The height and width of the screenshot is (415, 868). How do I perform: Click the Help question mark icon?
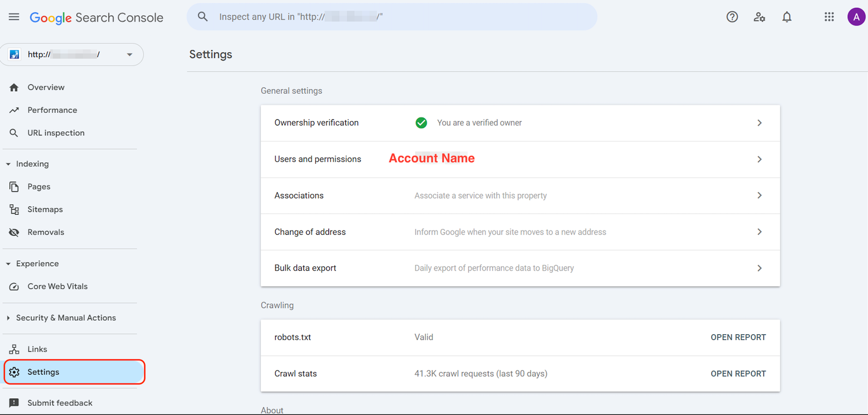pos(732,17)
